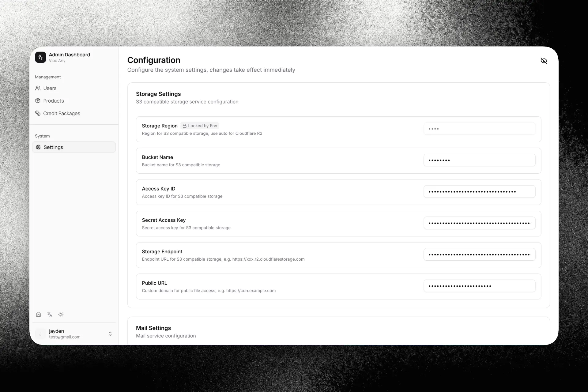Viewport: 588px width, 392px height.
Task: Click the Settings gear icon
Action: pyautogui.click(x=38, y=147)
